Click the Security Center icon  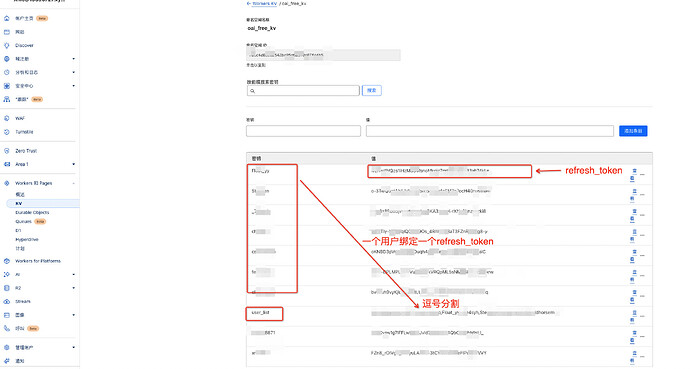pos(7,86)
